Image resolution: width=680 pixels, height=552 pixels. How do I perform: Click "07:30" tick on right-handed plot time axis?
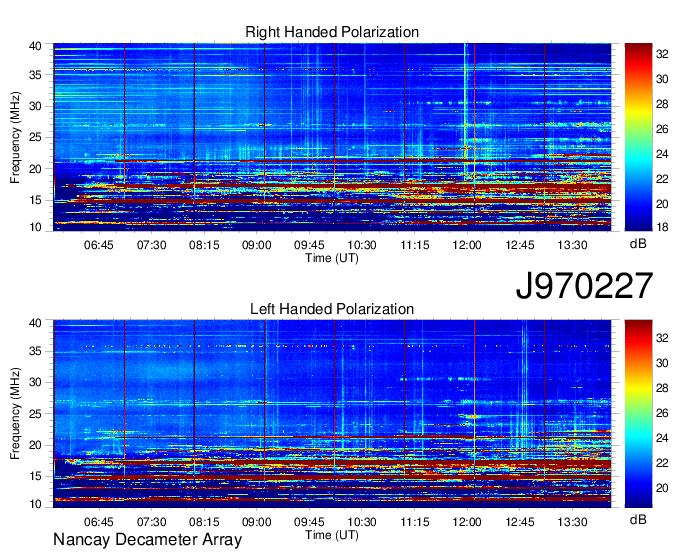151,245
